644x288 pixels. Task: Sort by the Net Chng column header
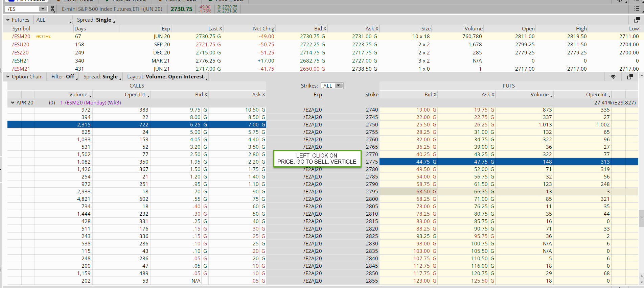[x=263, y=29]
